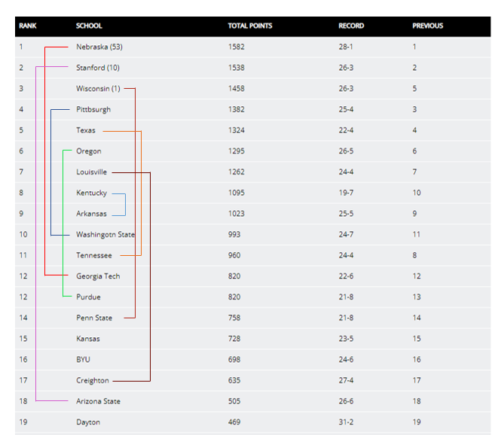Click Tennessee's total points 960
The image size is (504, 435).
point(234,256)
